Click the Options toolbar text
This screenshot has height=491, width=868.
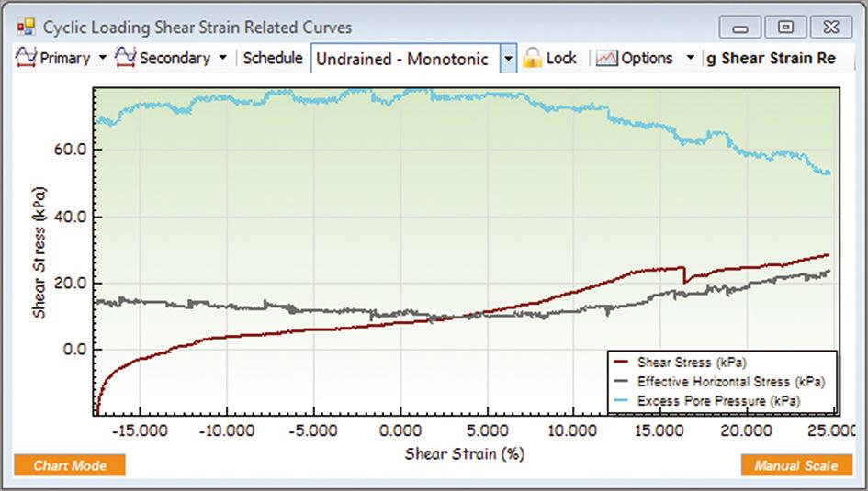click(x=647, y=58)
